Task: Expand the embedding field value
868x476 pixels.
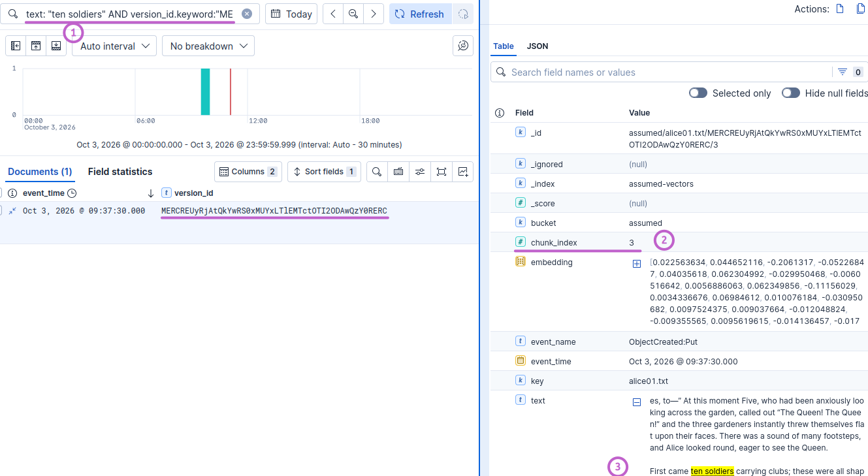Action: tap(637, 264)
